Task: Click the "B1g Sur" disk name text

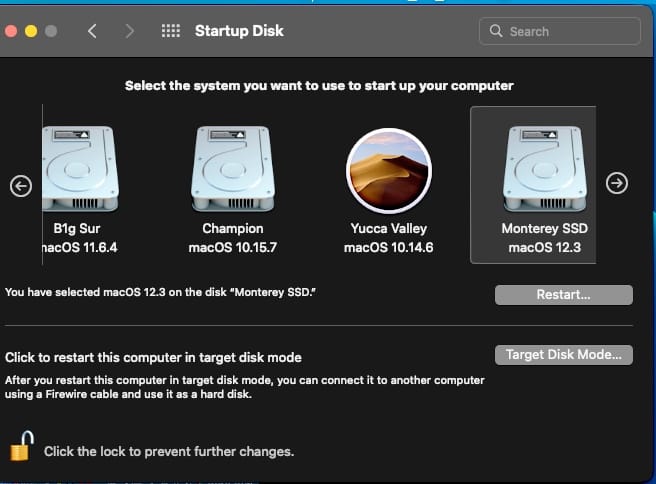Action: tap(77, 229)
